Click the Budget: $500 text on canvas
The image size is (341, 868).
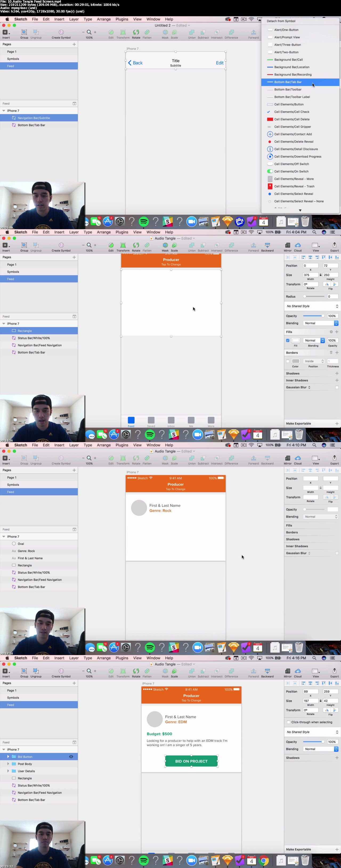click(159, 734)
